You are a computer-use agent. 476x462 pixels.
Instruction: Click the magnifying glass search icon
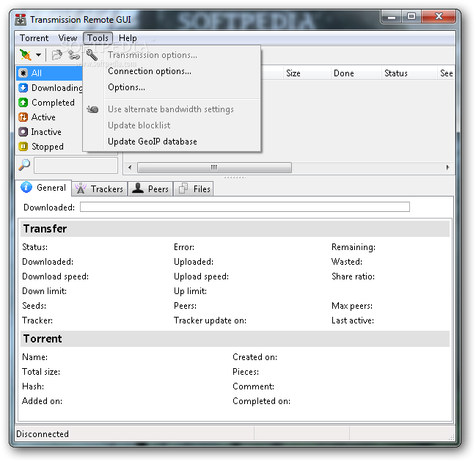24,165
